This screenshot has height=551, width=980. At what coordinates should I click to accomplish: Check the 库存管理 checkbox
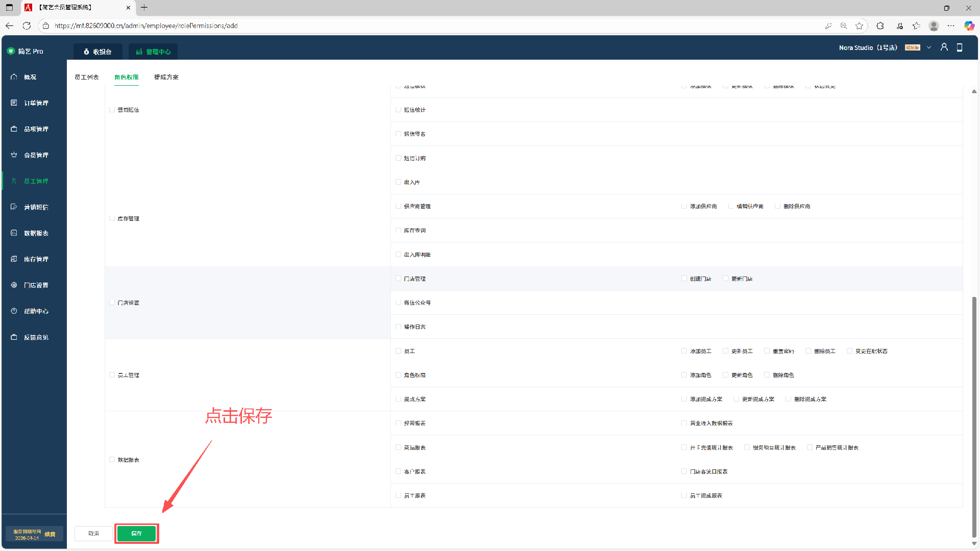(x=112, y=218)
